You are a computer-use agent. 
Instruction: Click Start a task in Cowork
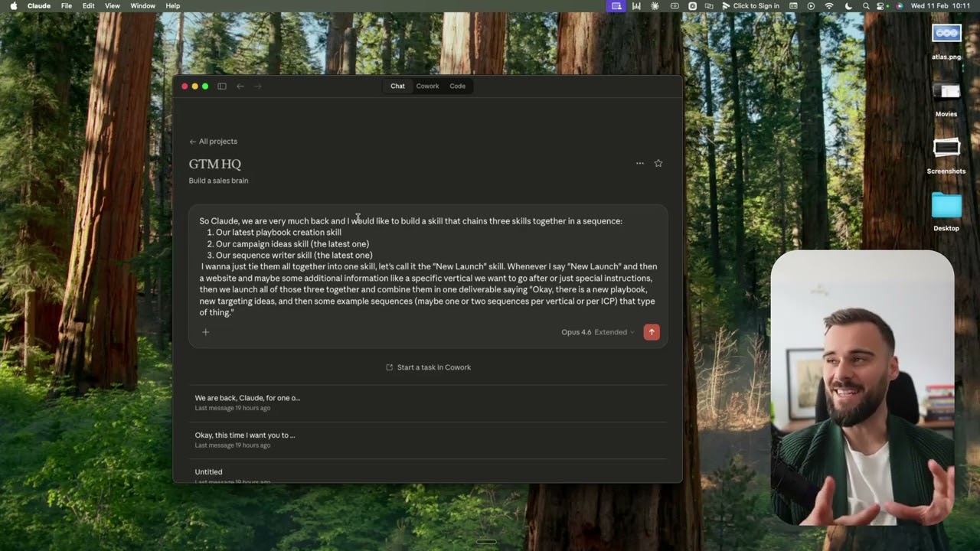[428, 367]
